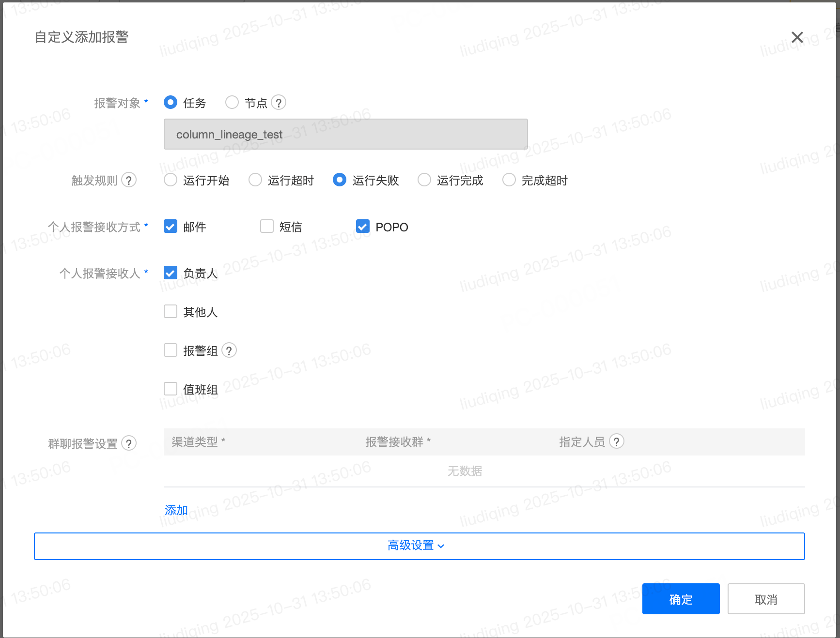Image resolution: width=840 pixels, height=638 pixels.
Task: Click help icon next to 报警组
Action: (x=229, y=350)
